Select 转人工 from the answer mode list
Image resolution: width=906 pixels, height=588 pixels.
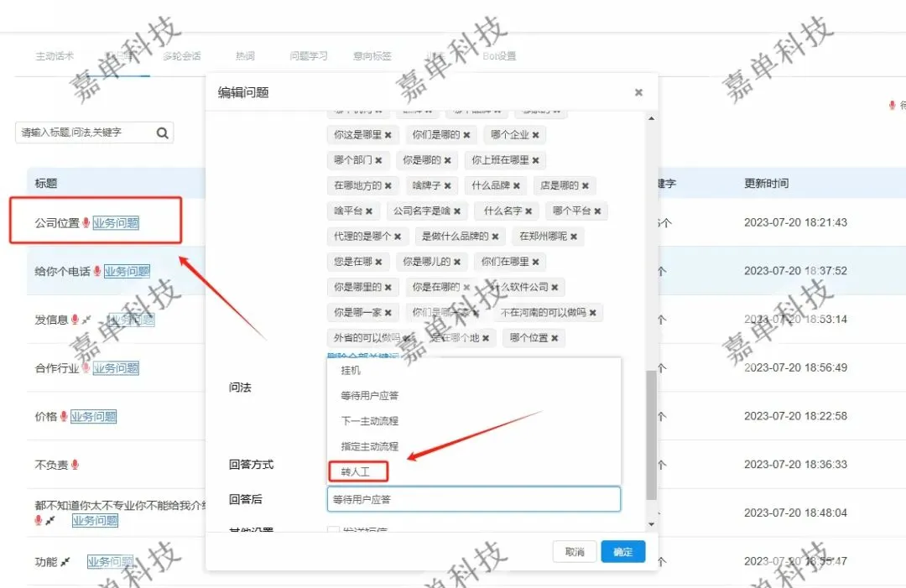pos(357,471)
